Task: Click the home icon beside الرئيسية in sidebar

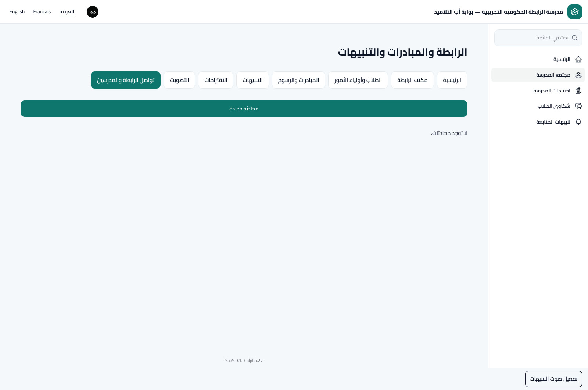Action: pos(578,59)
